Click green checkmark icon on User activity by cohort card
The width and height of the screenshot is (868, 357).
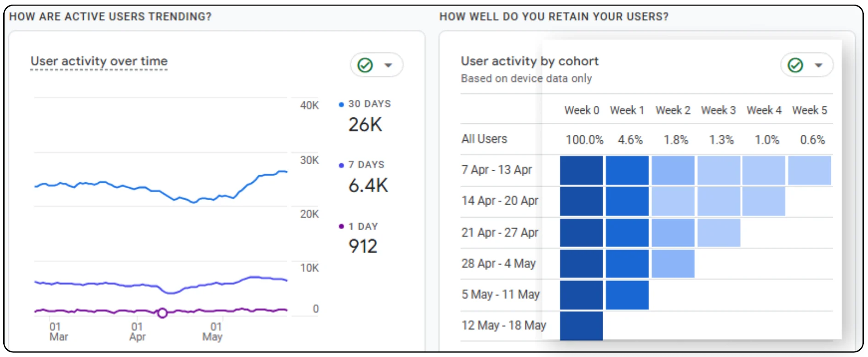[x=795, y=65]
